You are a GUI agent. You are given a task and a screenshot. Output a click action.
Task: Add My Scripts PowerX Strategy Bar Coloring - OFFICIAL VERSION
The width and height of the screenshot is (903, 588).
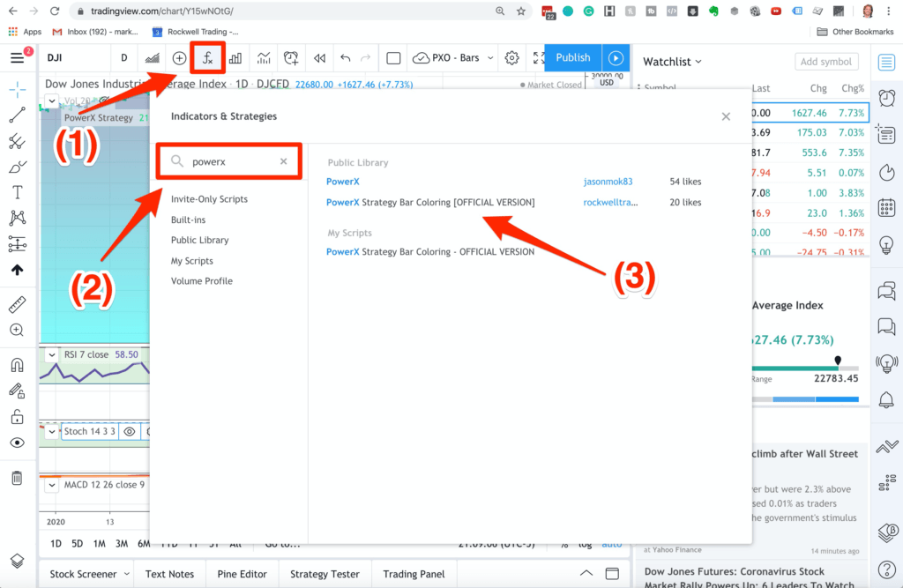tap(430, 251)
